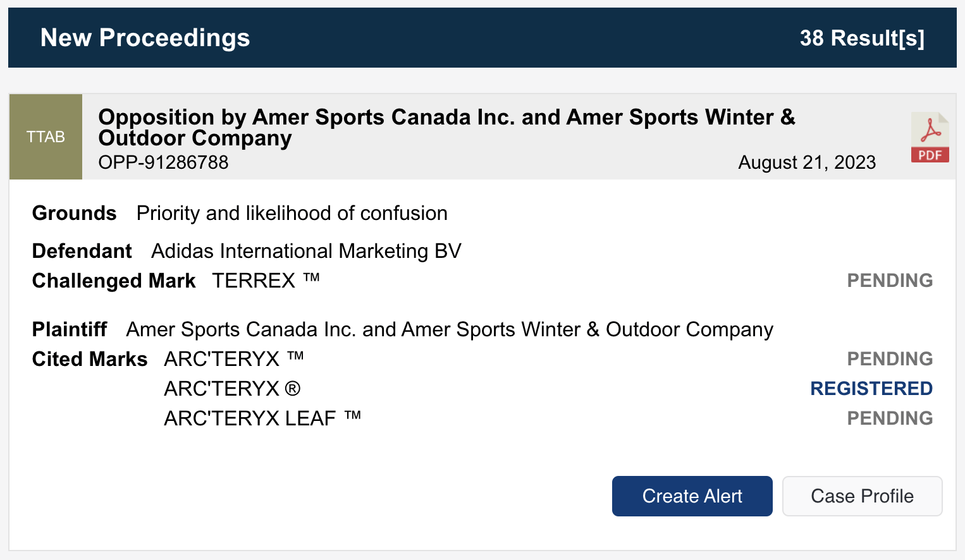This screenshot has height=560, width=965.
Task: Click the plaintiff name Amer Sports Canada
Action: [449, 329]
